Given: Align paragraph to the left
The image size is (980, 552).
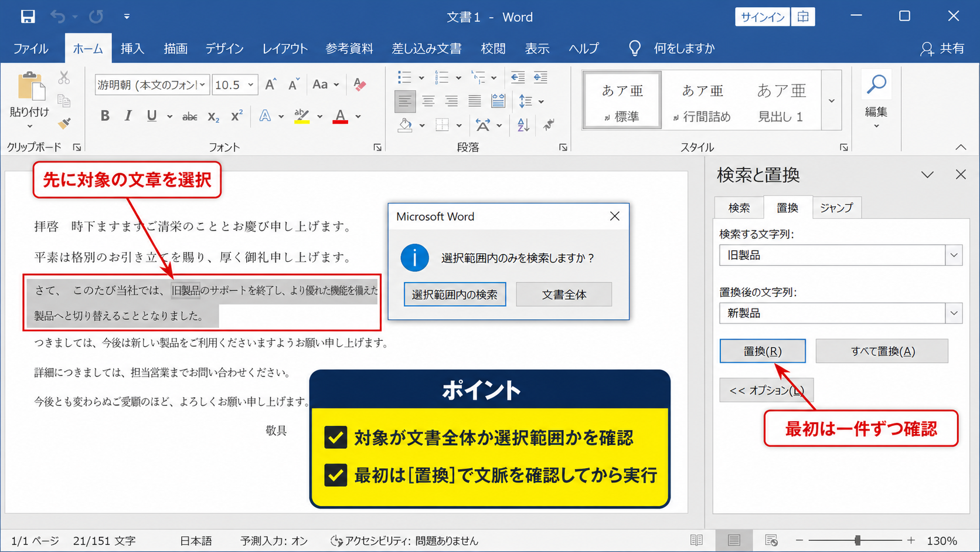Looking at the screenshot, I should tap(404, 101).
